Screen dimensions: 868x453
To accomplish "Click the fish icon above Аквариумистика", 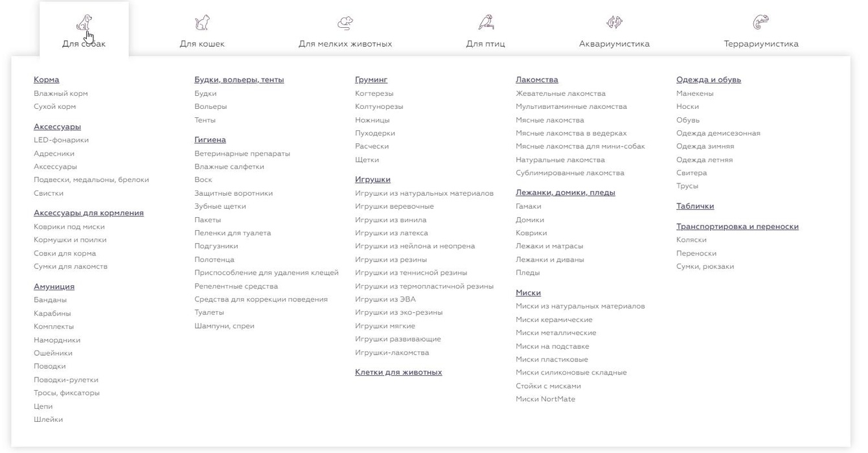I will [614, 23].
